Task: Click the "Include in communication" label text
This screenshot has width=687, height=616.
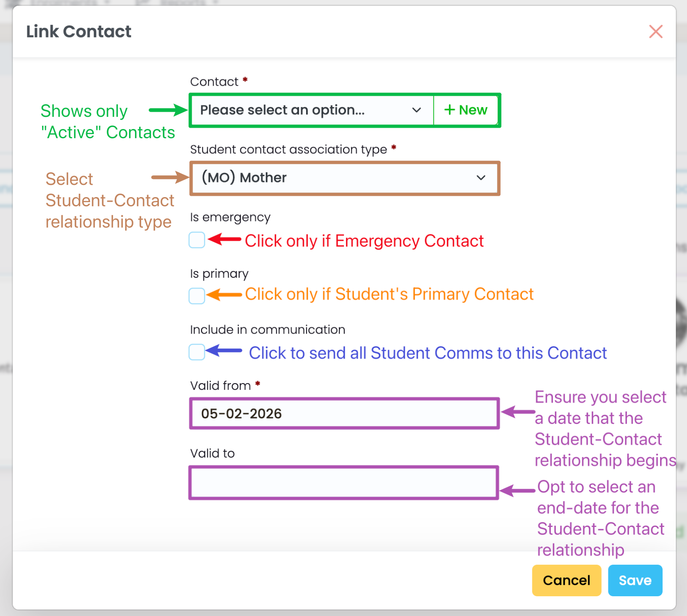Action: [267, 330]
